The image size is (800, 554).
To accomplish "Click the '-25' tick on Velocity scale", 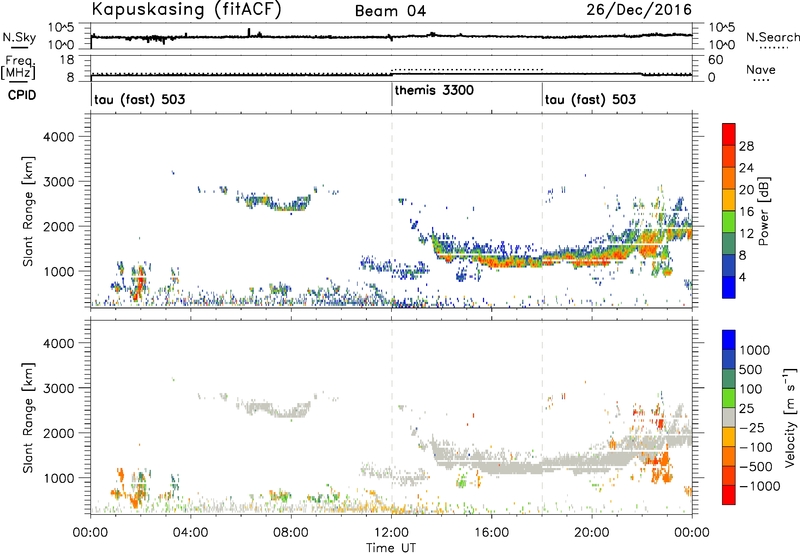I will [752, 427].
